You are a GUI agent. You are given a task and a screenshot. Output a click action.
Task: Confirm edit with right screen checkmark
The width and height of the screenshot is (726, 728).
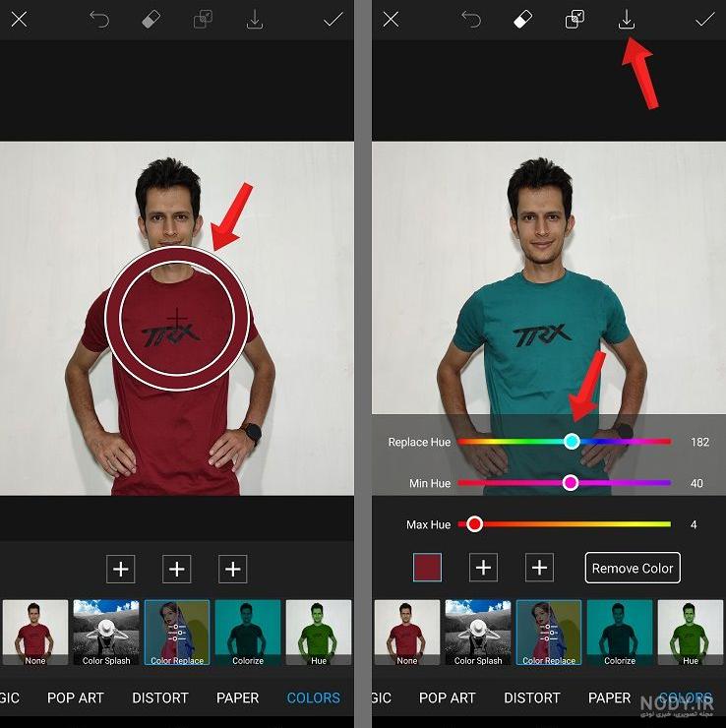704,20
